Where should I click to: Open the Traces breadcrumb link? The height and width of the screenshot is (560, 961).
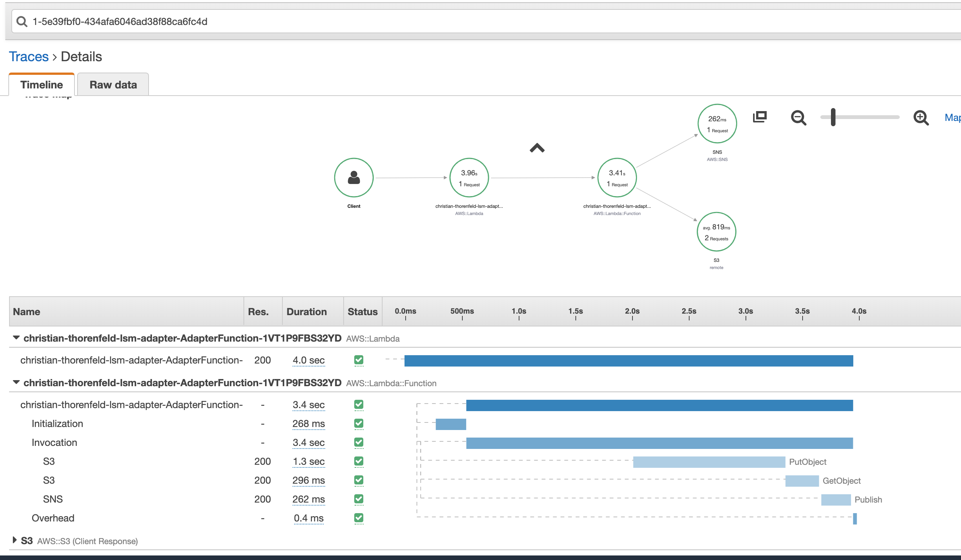point(29,57)
